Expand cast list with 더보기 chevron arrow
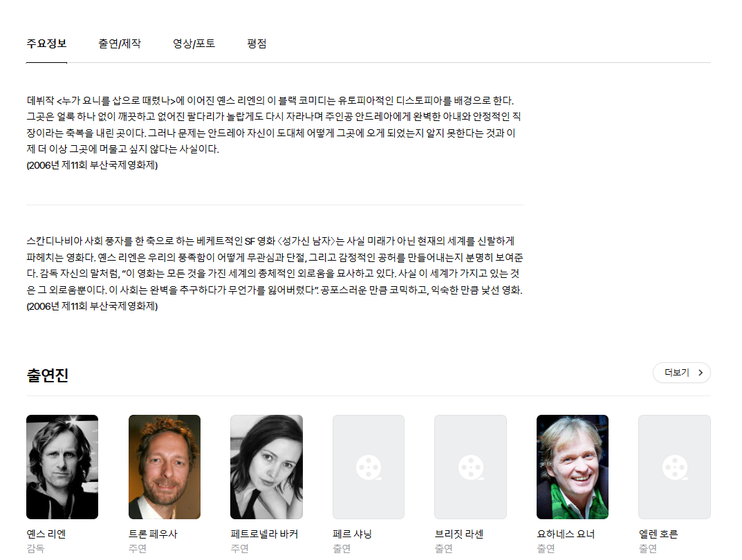The image size is (742, 560). click(701, 373)
